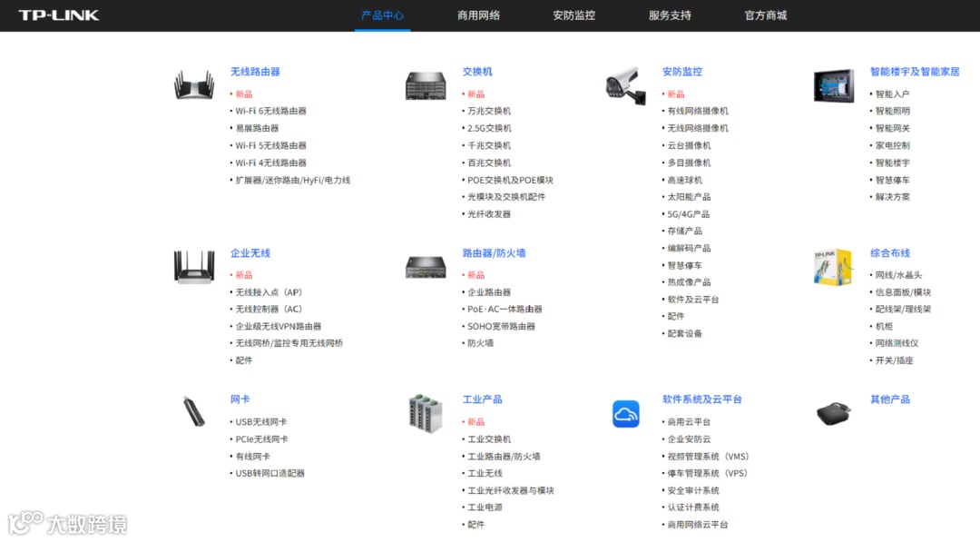Viewport: 980px width, 542px height.
Task: Select USB无线网卡
Action: (x=261, y=422)
